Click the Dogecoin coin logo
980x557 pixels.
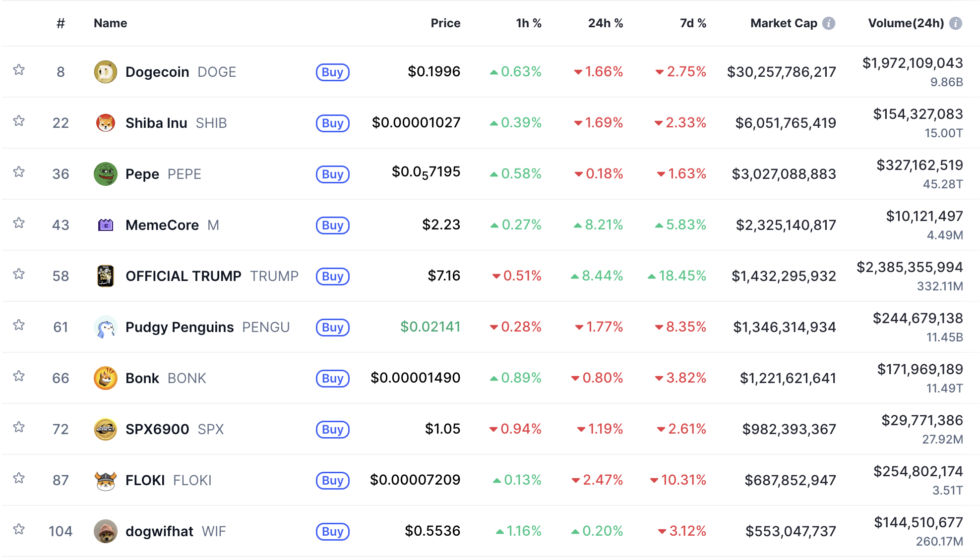pos(105,72)
